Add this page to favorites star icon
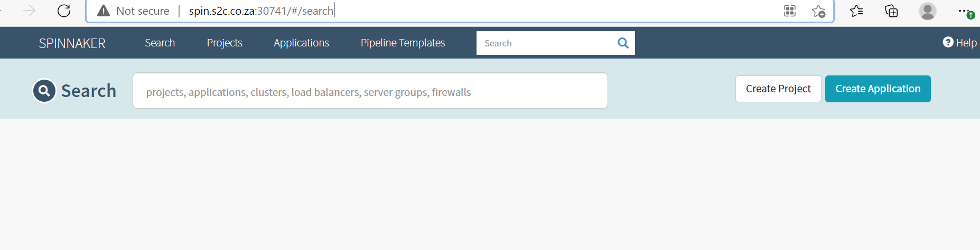The image size is (980, 250). pyautogui.click(x=818, y=11)
